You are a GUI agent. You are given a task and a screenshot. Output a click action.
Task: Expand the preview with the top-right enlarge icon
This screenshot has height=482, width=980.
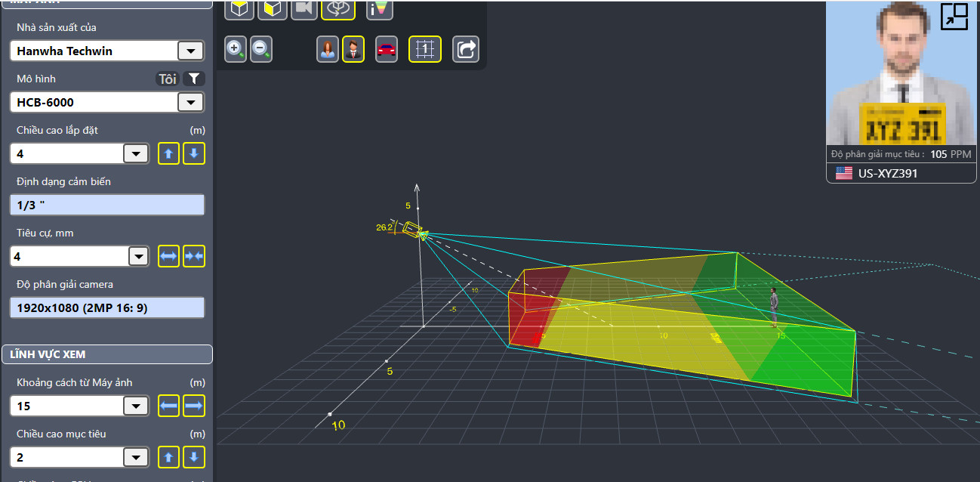(x=954, y=16)
